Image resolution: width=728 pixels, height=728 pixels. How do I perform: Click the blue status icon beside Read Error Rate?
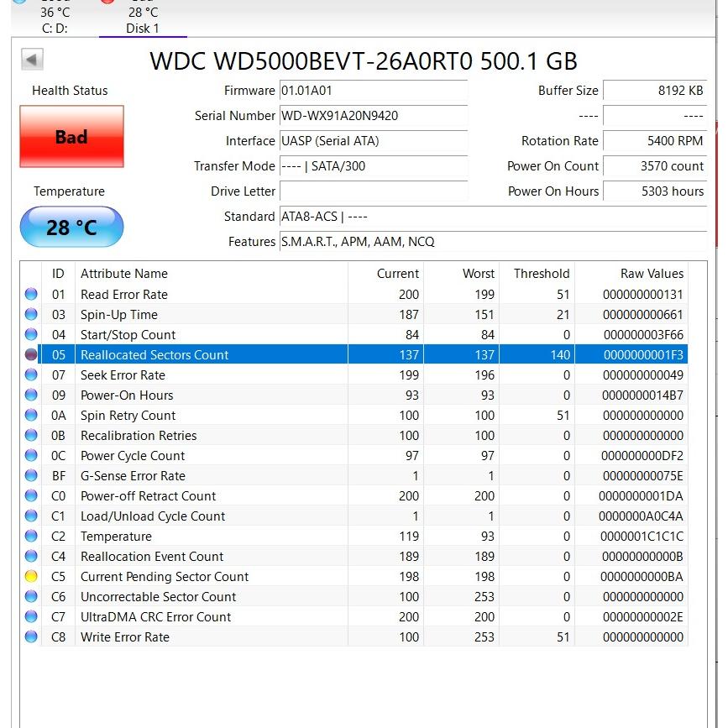point(31,295)
